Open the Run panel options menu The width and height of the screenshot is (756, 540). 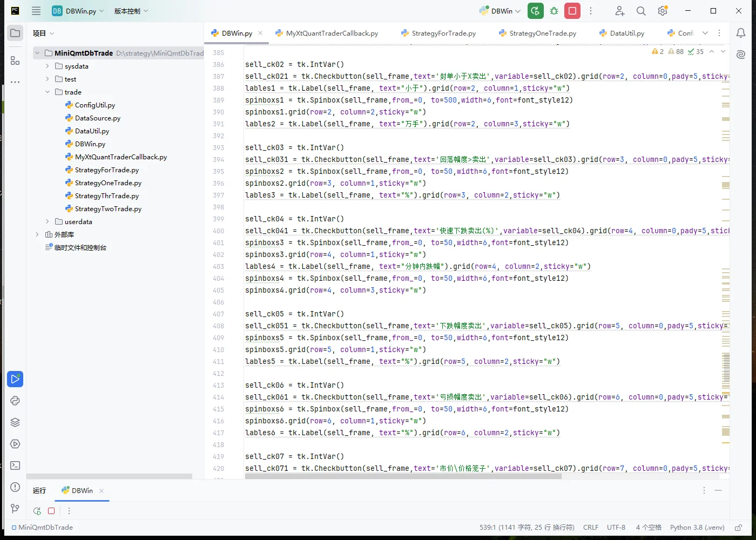(704, 490)
